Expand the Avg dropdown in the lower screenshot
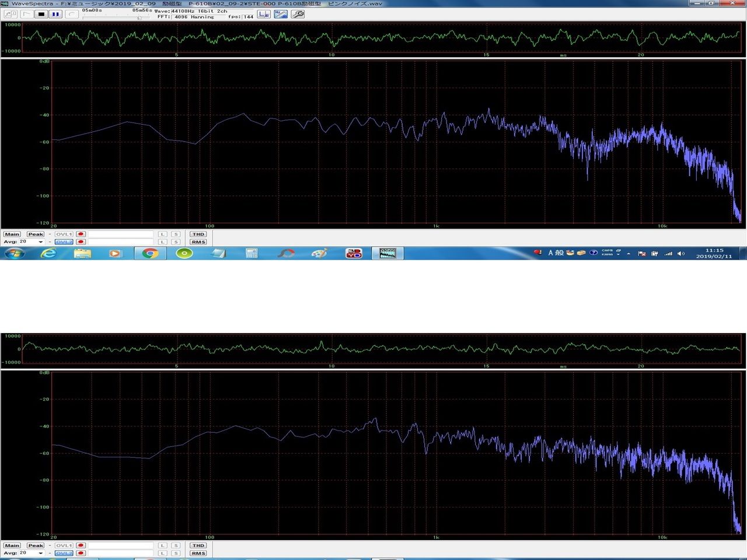Image resolution: width=747 pixels, height=560 pixels. pyautogui.click(x=40, y=553)
